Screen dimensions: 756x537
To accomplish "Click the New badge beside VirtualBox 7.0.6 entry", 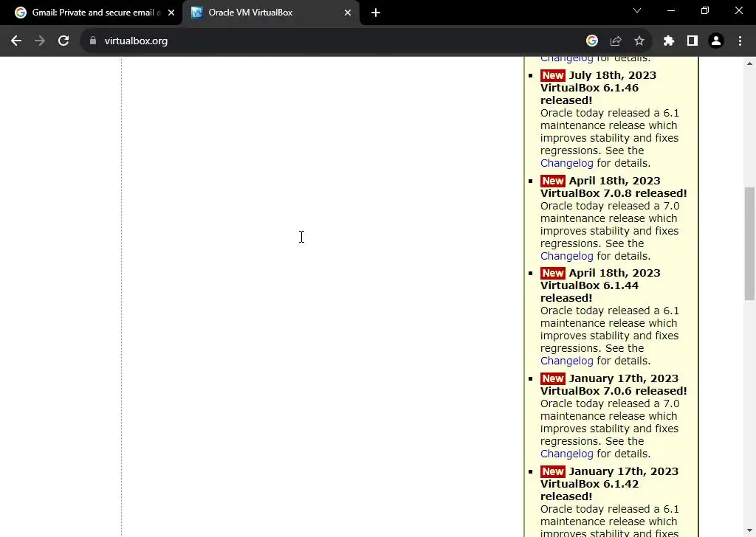I will 552,378.
